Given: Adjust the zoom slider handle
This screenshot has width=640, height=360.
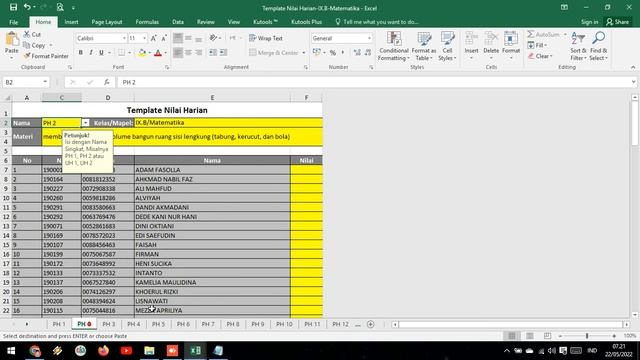Looking at the screenshot, I should [x=587, y=336].
